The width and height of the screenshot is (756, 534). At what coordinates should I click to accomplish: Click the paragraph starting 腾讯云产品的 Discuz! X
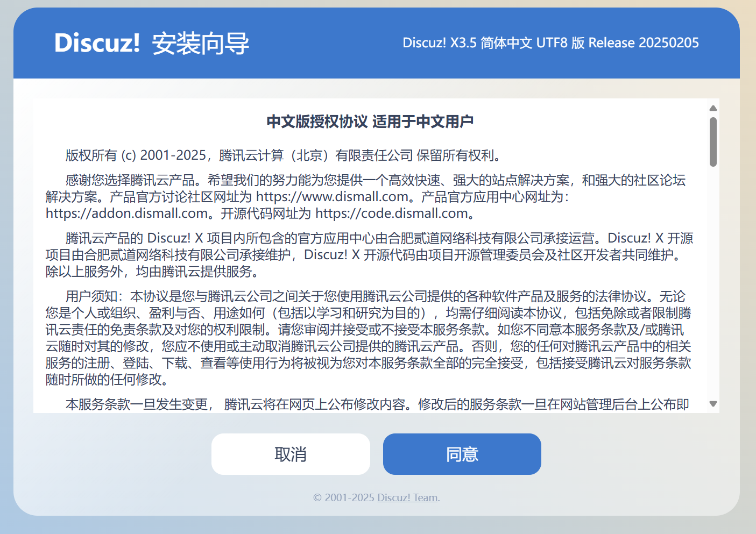(369, 255)
